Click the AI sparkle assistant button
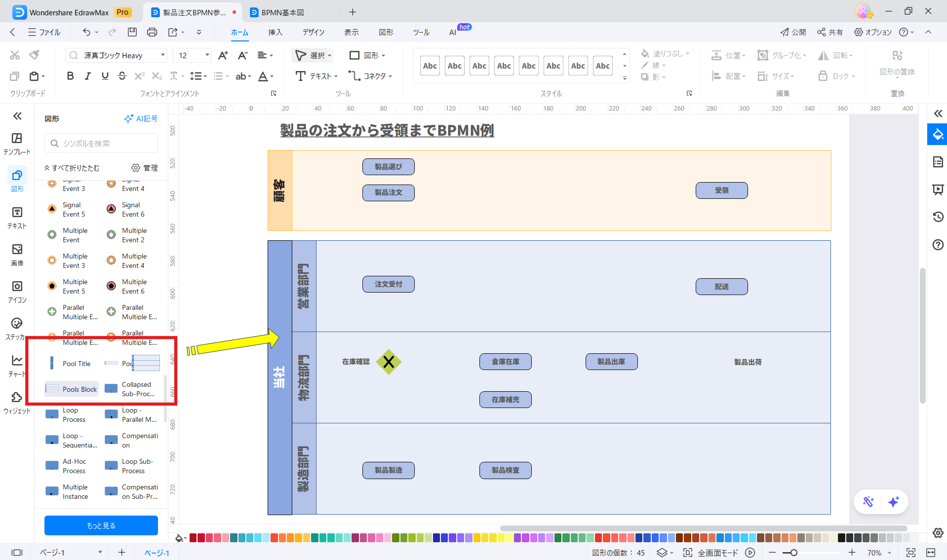 893,502
